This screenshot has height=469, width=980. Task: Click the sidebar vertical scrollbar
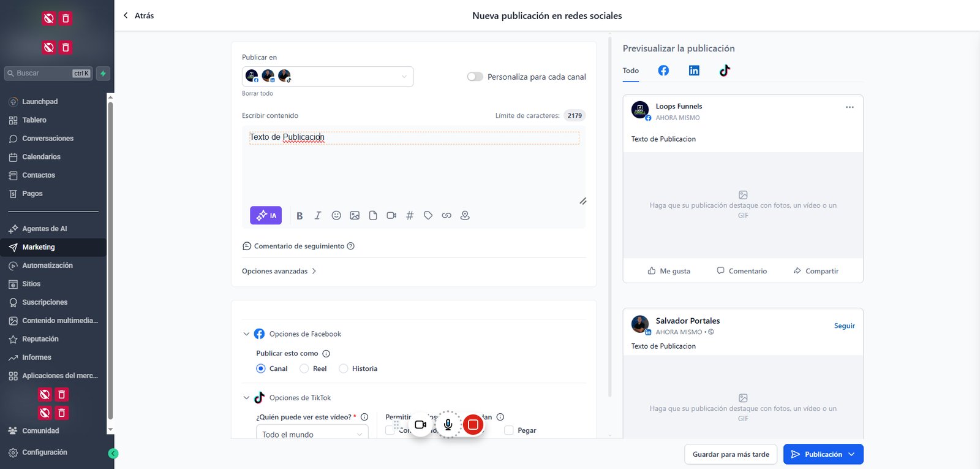(110, 261)
